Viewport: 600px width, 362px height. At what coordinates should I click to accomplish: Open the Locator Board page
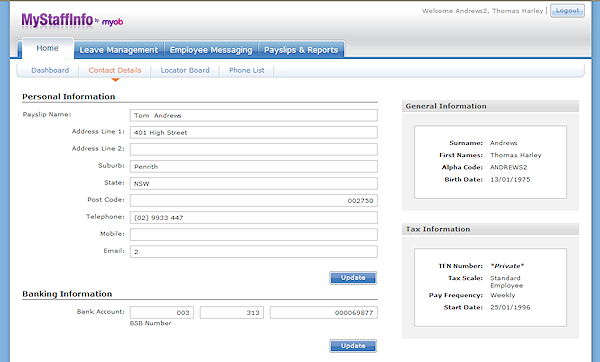click(x=185, y=70)
